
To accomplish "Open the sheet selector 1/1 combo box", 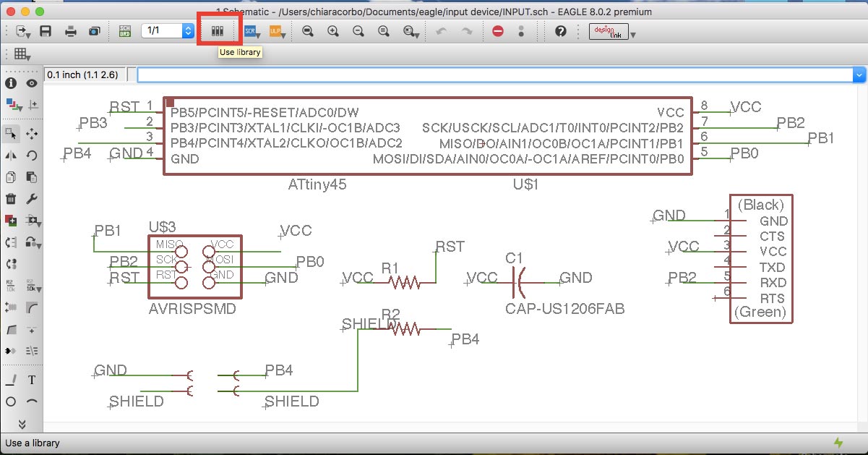I will (168, 31).
